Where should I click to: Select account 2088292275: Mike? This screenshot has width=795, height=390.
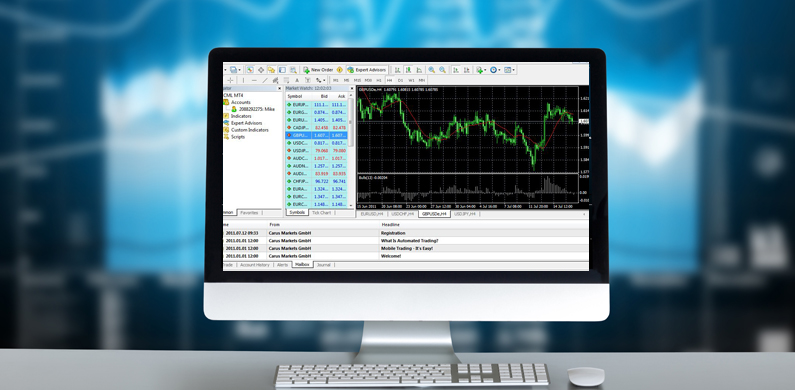(252, 109)
